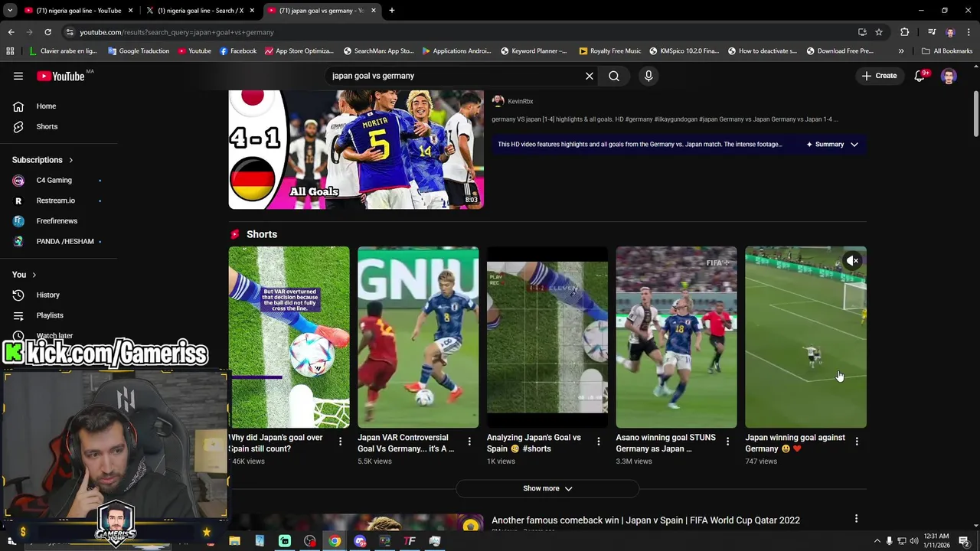Open Google Chrome in the taskbar
Image resolution: width=980 pixels, height=551 pixels.
[x=335, y=541]
